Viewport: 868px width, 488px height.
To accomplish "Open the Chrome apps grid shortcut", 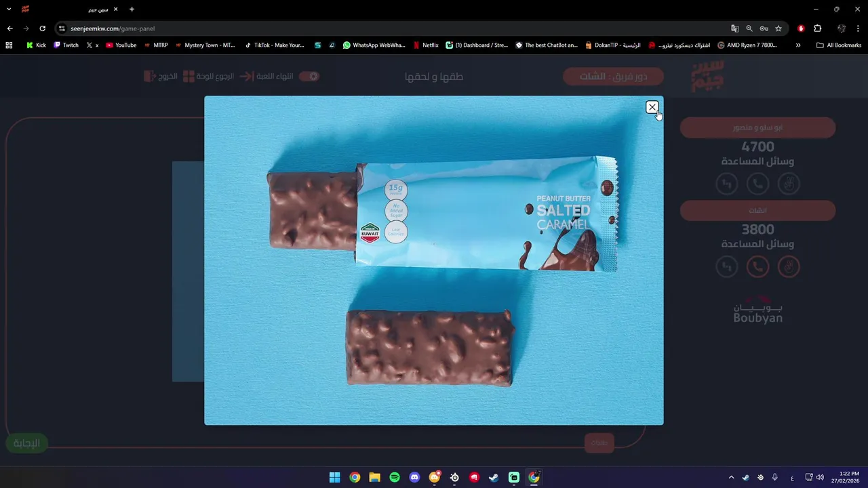I will click(9, 45).
